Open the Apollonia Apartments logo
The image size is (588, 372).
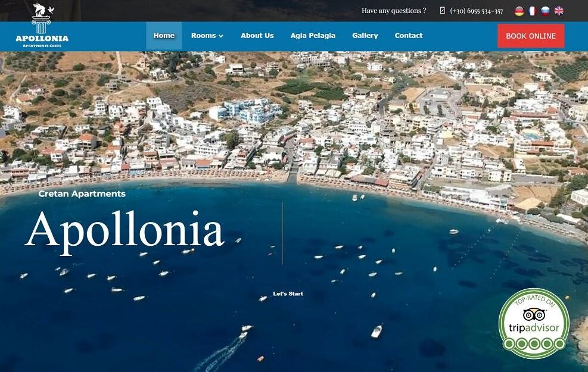click(x=42, y=26)
